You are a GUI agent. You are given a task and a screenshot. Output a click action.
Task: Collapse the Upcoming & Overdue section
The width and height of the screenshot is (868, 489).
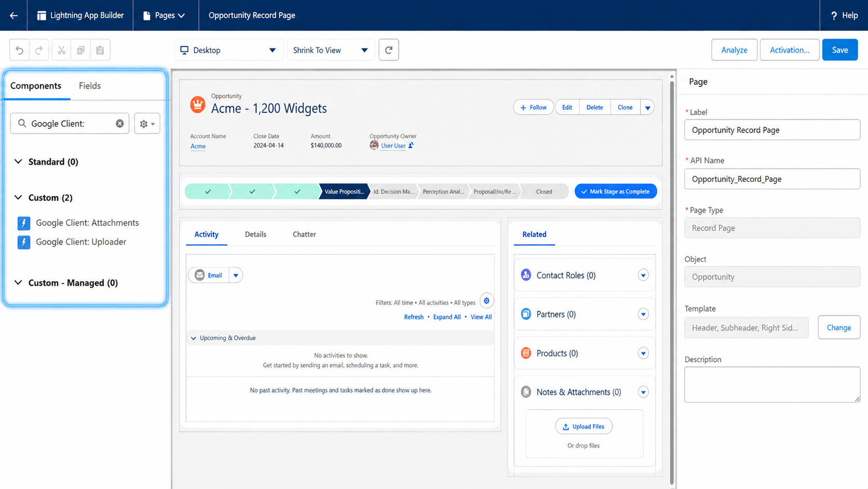tap(194, 338)
